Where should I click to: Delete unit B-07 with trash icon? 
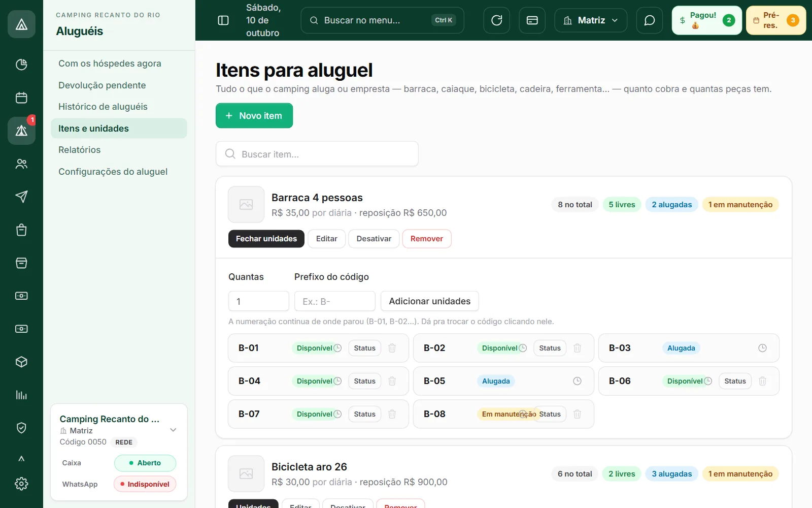[x=392, y=414]
